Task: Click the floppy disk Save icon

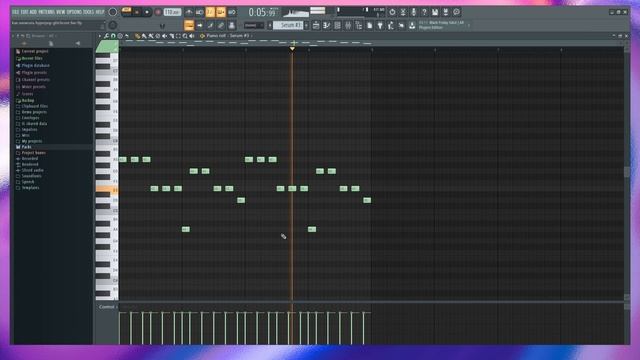Action: click(435, 12)
